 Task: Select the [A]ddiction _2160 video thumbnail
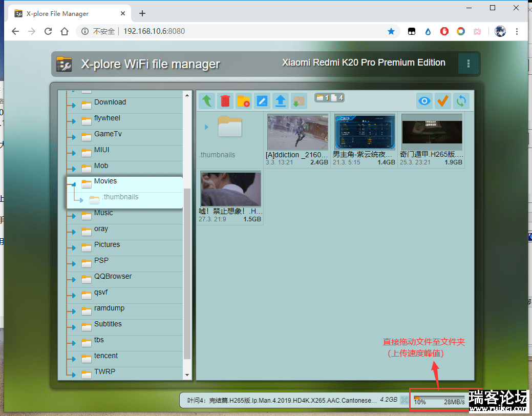tap(297, 132)
